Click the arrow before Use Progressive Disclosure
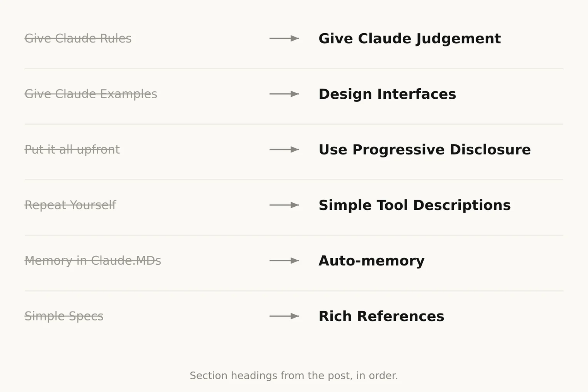Image resolution: width=588 pixels, height=392 pixels. point(284,149)
